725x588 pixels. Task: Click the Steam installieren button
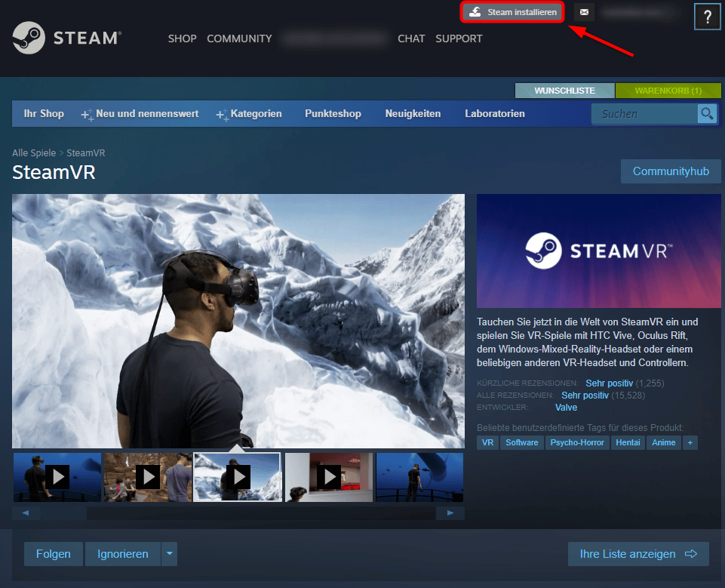point(512,12)
